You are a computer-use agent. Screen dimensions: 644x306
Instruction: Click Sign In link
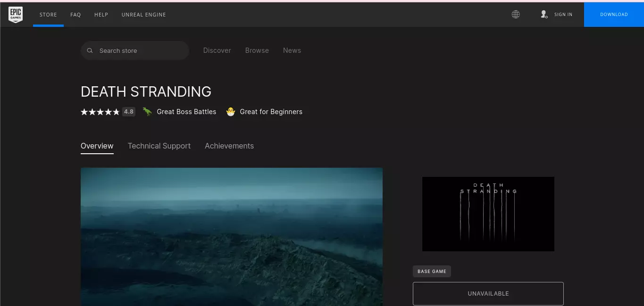(563, 15)
